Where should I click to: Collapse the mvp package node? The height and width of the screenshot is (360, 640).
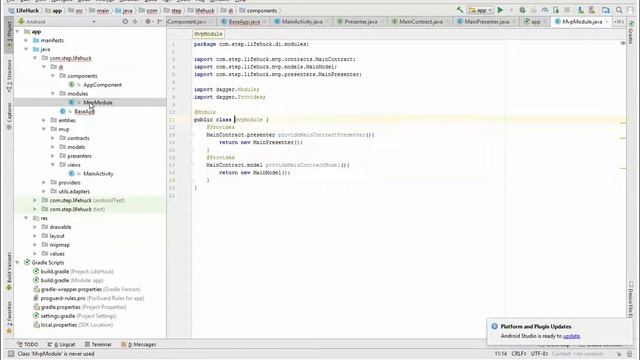tap(44, 129)
